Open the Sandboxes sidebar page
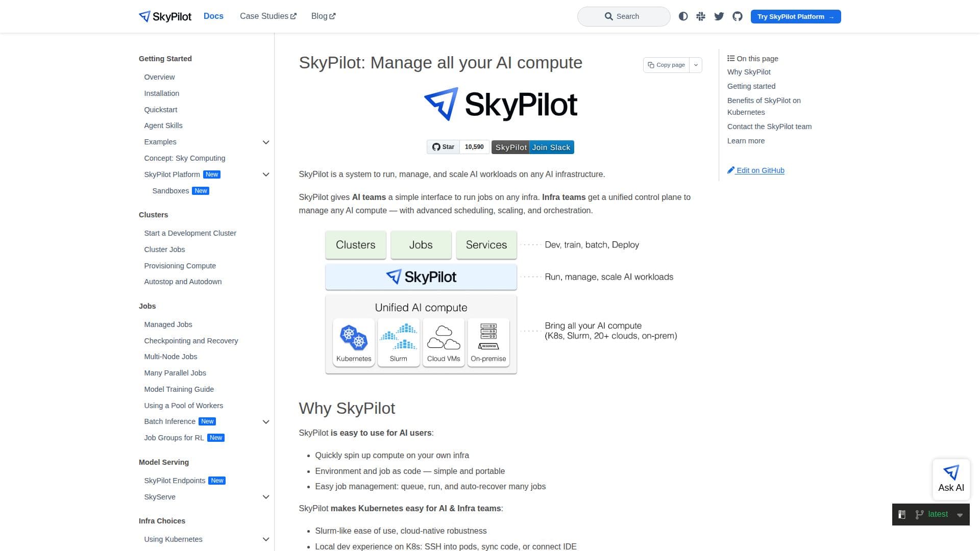This screenshot has height=551, width=980. pyautogui.click(x=170, y=191)
